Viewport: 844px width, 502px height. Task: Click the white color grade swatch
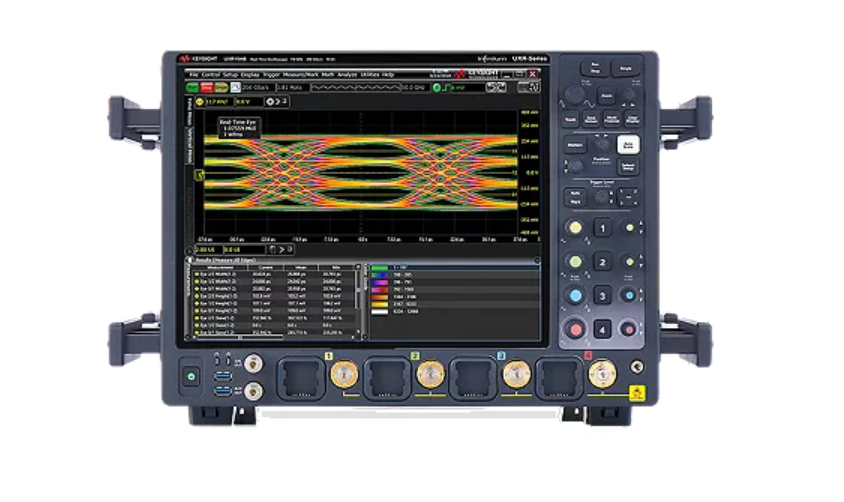(x=379, y=312)
